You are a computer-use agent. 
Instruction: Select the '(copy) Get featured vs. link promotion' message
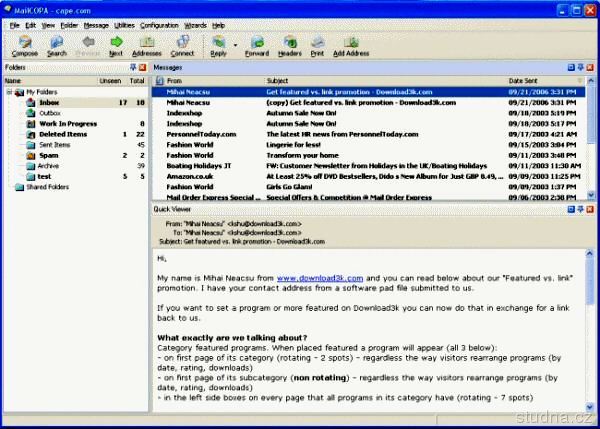pyautogui.click(x=369, y=103)
